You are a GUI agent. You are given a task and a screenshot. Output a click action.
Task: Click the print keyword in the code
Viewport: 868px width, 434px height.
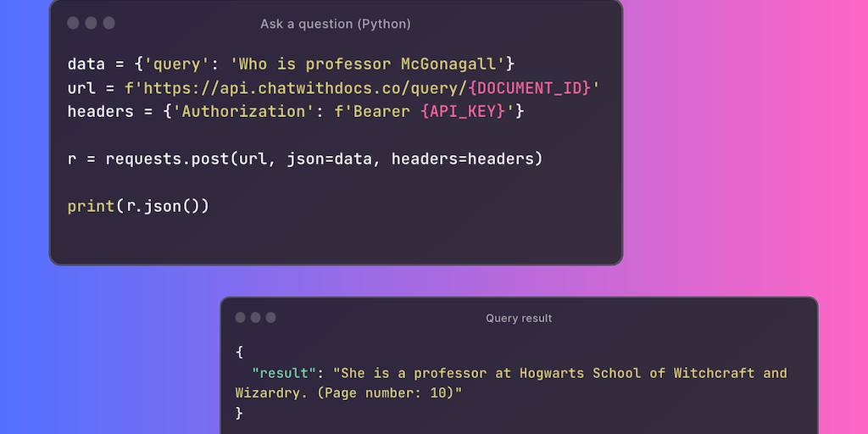[91, 206]
